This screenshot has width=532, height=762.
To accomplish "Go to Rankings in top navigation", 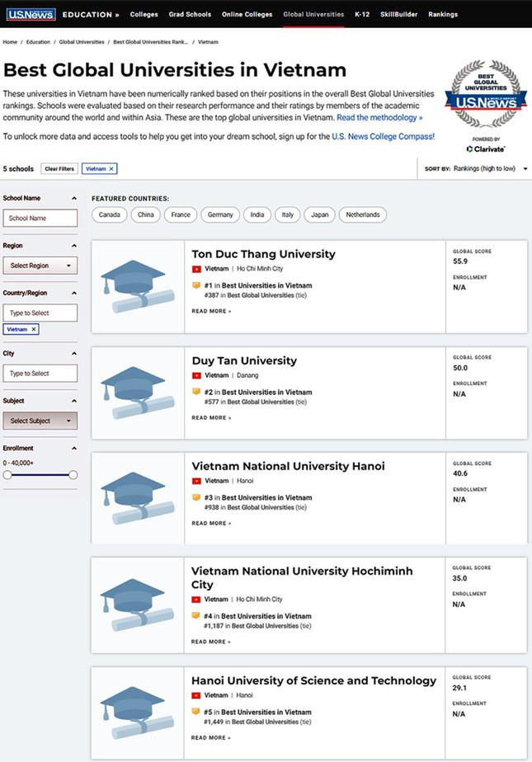I will click(443, 14).
